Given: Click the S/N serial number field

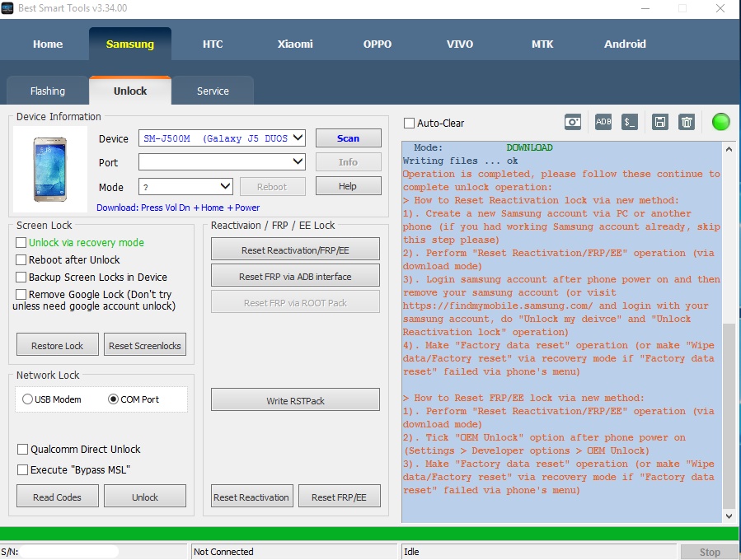Looking at the screenshot, I should coord(69,551).
